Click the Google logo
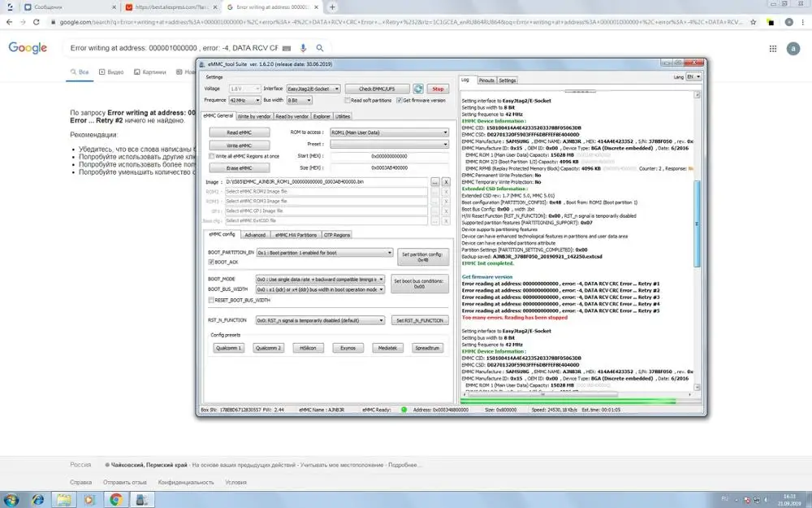 [28, 48]
